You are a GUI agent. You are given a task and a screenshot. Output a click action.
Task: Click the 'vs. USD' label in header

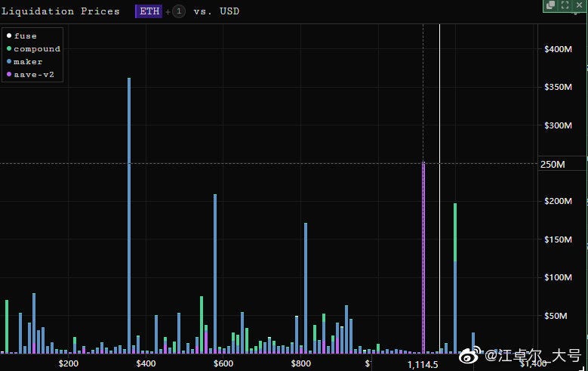(217, 11)
